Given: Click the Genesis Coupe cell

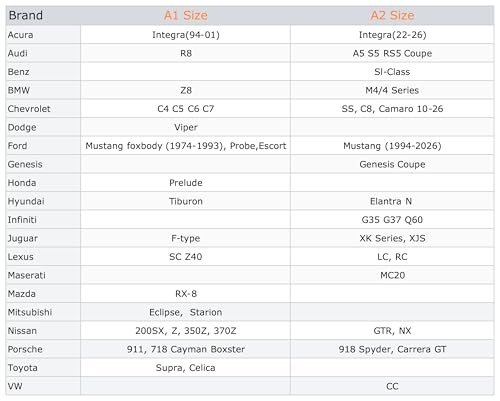Looking at the screenshot, I should tap(392, 164).
